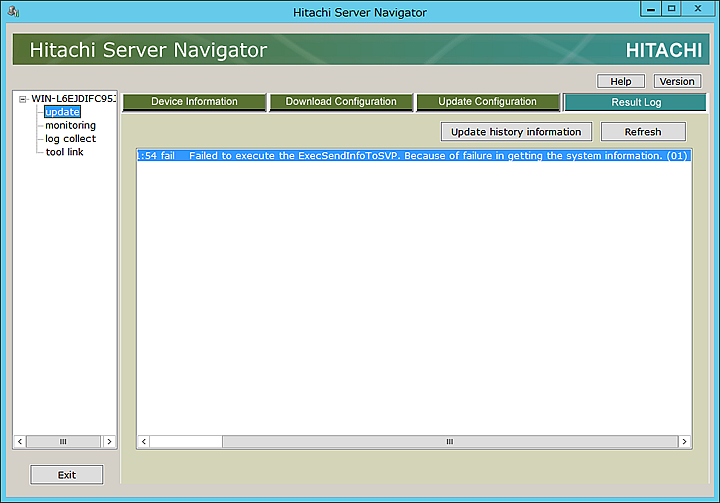Viewport: 720px width, 503px height.
Task: Select the log collect tree item
Action: point(70,139)
